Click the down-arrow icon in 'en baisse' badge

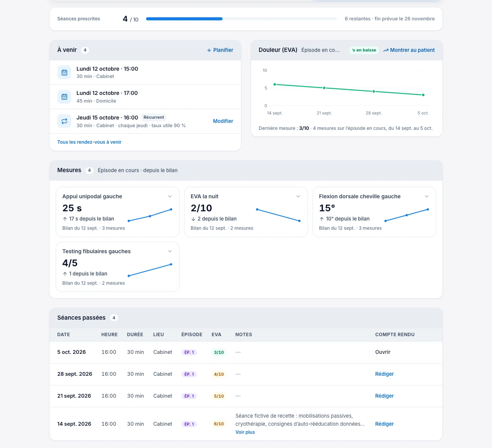354,50
